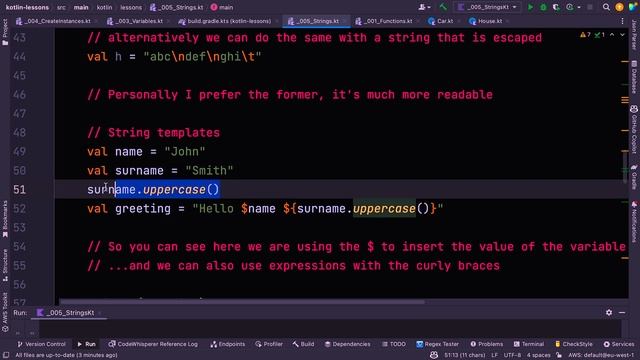The image size is (640, 360).
Task: Run with coverage using the shield icon
Action: tap(556, 7)
